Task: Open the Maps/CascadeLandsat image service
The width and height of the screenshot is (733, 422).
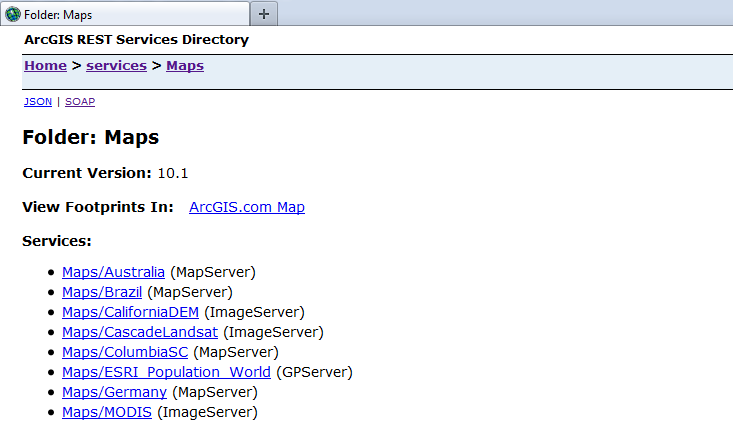Action: (x=139, y=332)
